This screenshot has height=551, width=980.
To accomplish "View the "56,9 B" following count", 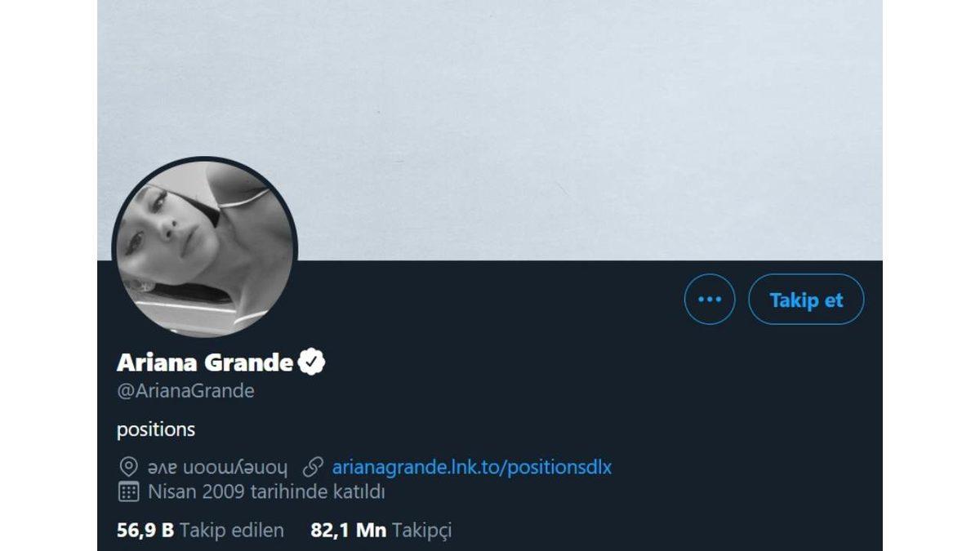I will tap(146, 530).
